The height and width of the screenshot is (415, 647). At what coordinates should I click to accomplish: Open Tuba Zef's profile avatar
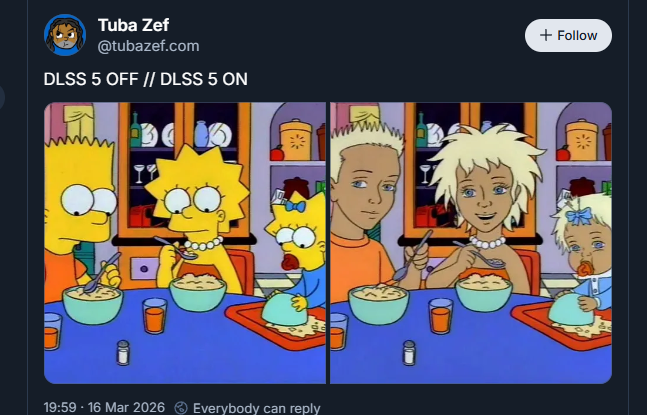(x=65, y=35)
